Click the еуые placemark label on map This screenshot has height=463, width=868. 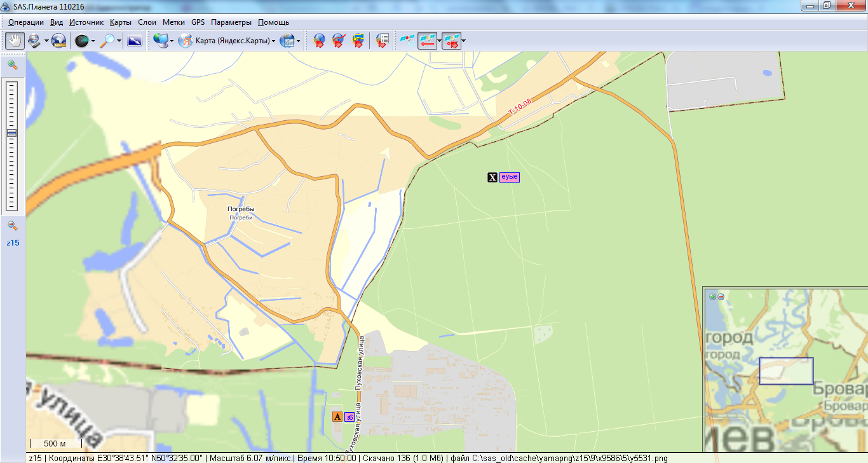[x=510, y=177]
